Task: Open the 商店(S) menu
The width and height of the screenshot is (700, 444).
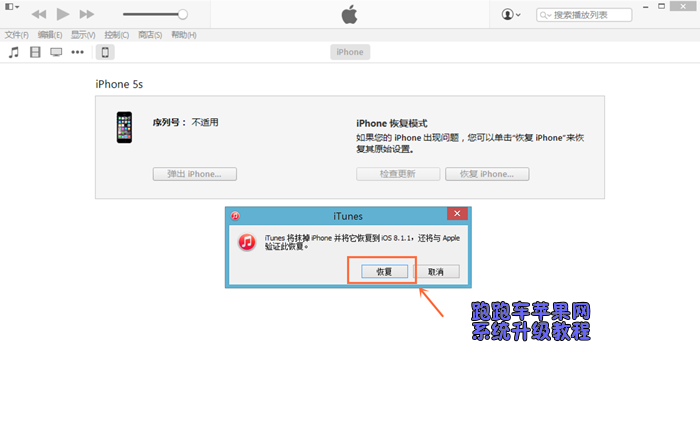Action: 150,35
